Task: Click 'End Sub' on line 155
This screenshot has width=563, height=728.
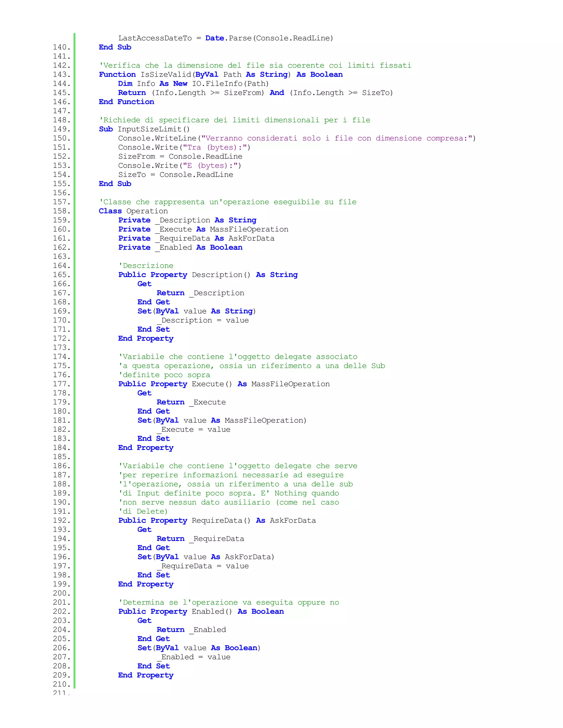Action: pos(115,184)
